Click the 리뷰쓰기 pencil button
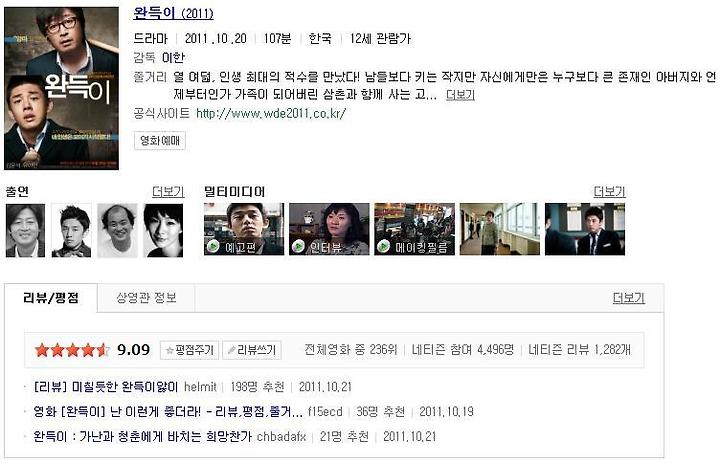Image resolution: width=720 pixels, height=463 pixels. click(x=252, y=350)
